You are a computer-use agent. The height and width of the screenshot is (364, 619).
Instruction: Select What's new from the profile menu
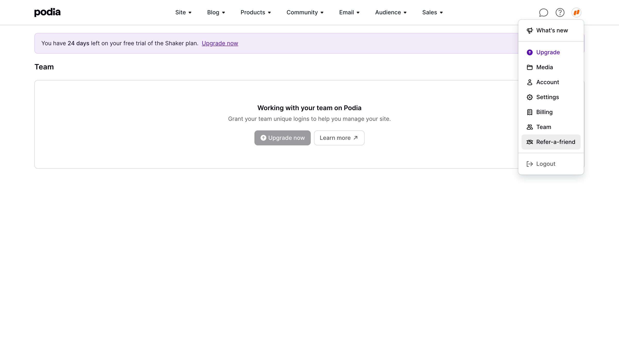(x=551, y=30)
